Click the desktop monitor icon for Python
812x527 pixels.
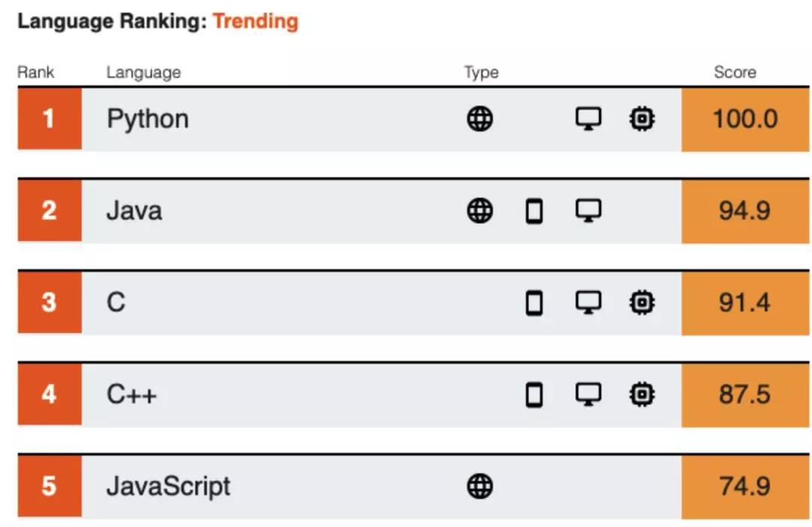[x=588, y=119]
